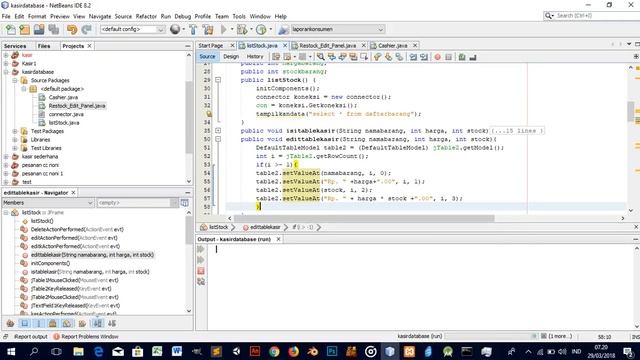Image resolution: width=640 pixels, height=360 pixels.
Task: Click the Save All toolbar icon
Action: click(x=54, y=29)
